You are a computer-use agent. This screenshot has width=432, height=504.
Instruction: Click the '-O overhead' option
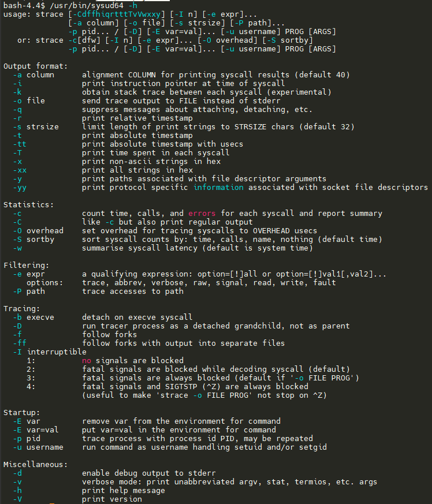[38, 231]
